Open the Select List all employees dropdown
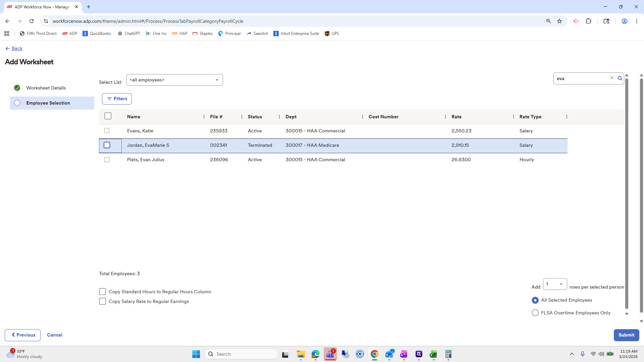The height and width of the screenshot is (362, 644). 174,80
